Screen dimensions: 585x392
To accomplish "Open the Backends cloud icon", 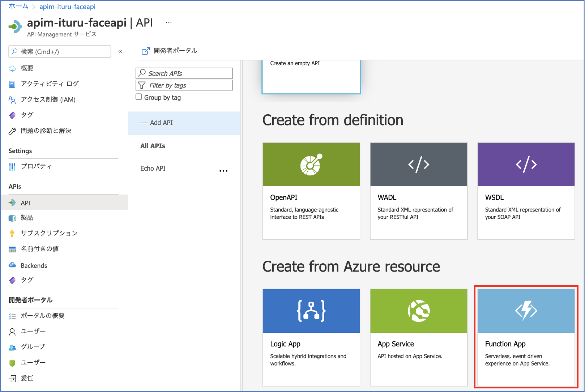I will (12, 265).
